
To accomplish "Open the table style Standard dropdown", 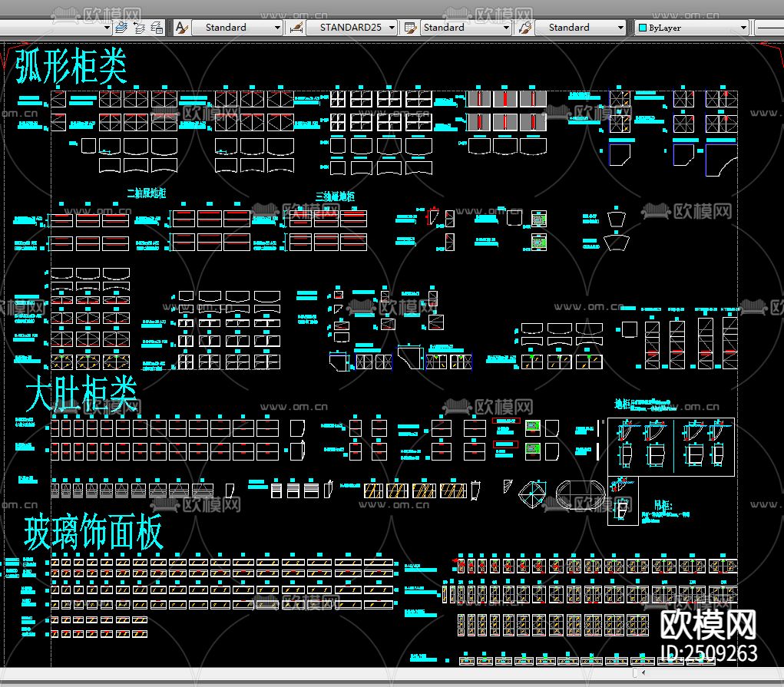I will pyautogui.click(x=466, y=28).
